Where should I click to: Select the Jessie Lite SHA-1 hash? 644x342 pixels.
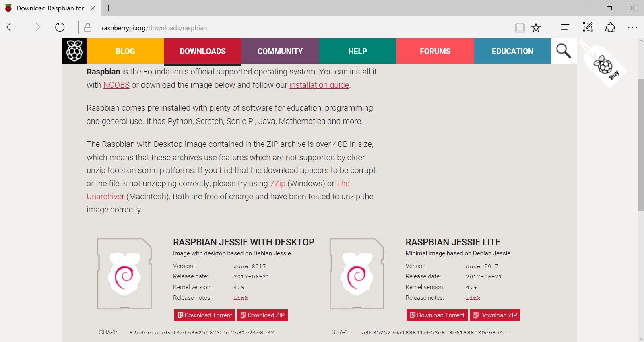[x=434, y=333]
